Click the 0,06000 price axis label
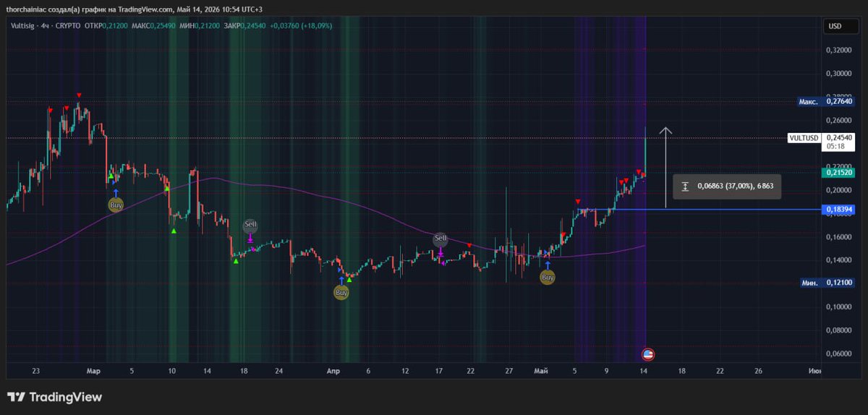This screenshot has width=868, height=415. 839,354
